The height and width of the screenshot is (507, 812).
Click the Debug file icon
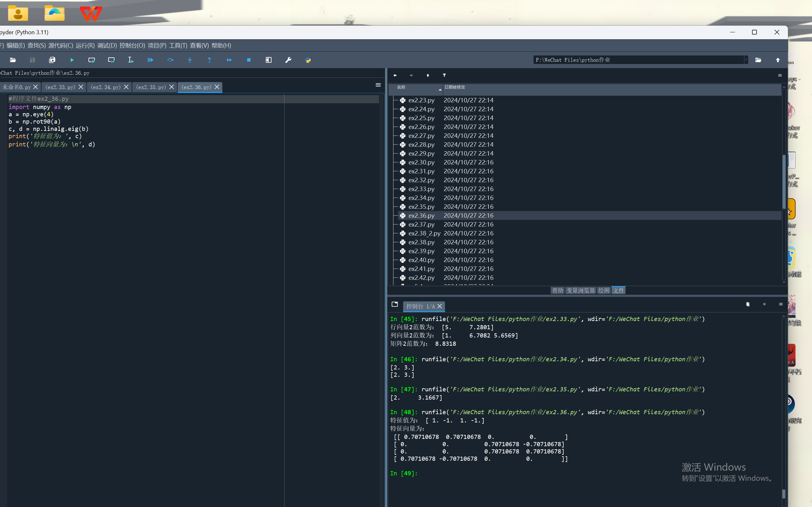pos(150,60)
